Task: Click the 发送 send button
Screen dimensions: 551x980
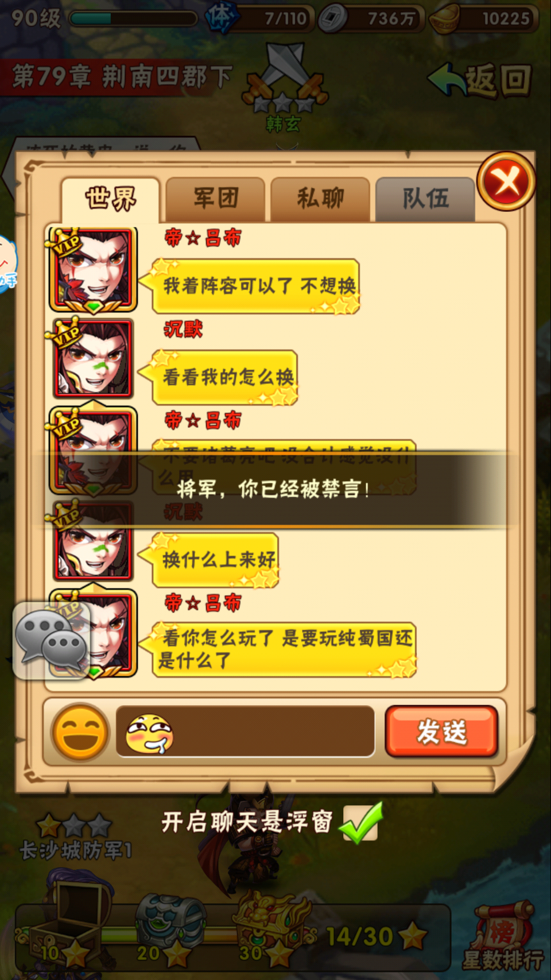Action: click(x=441, y=731)
